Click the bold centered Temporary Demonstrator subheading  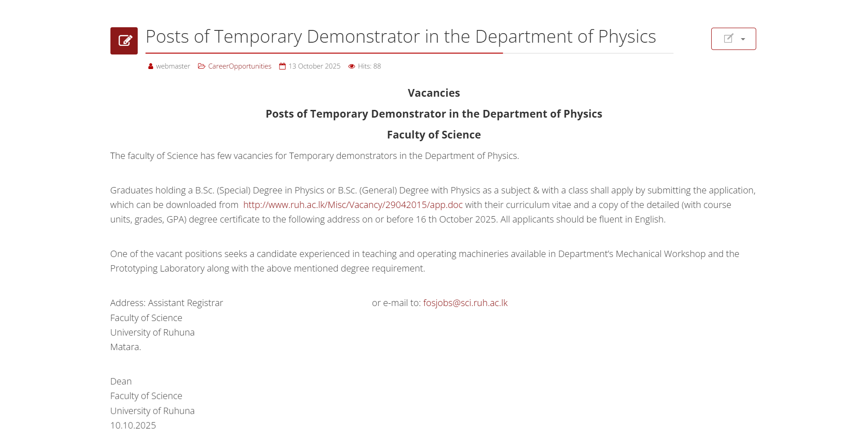pyautogui.click(x=434, y=114)
